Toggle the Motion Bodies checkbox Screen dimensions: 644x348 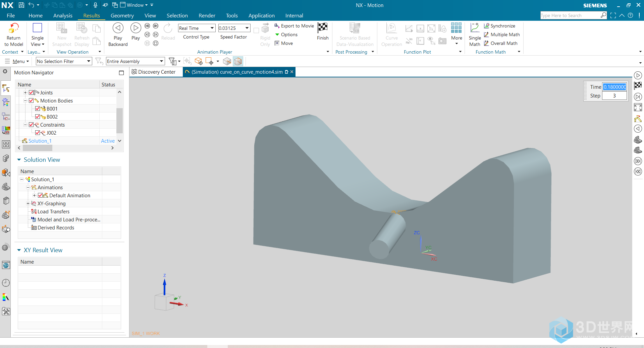(31, 100)
